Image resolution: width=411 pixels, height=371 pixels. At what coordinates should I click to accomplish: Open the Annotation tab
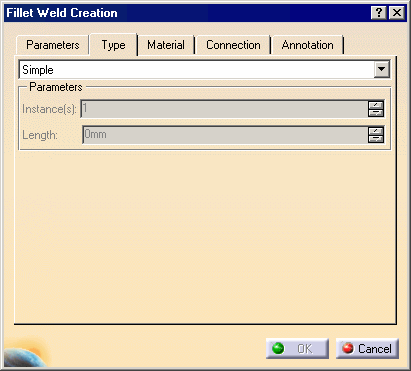pyautogui.click(x=307, y=45)
